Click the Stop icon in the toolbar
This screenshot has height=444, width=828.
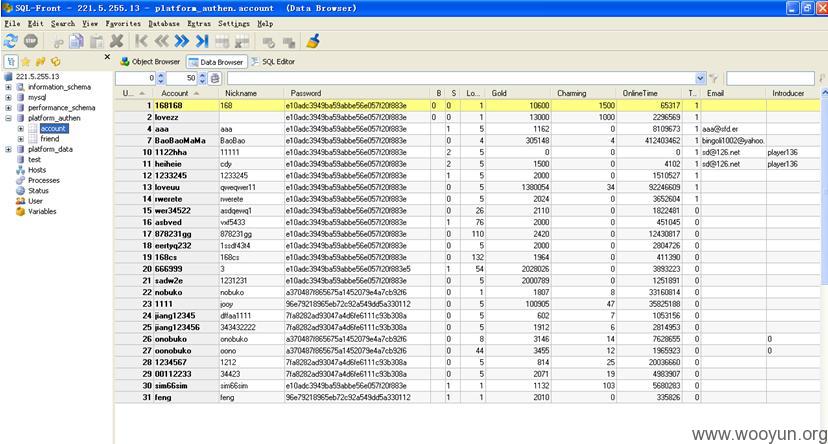point(31,41)
